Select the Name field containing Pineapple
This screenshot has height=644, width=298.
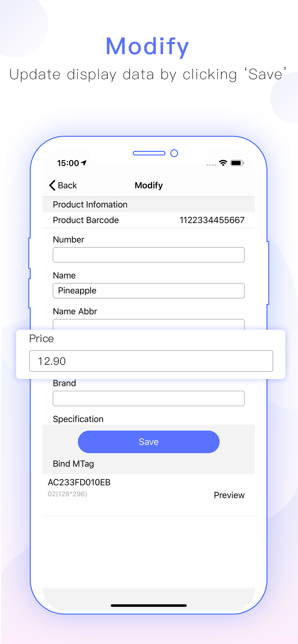point(149,291)
